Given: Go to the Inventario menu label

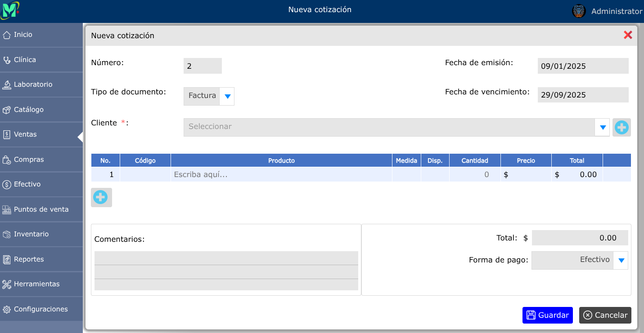Looking at the screenshot, I should 31,234.
